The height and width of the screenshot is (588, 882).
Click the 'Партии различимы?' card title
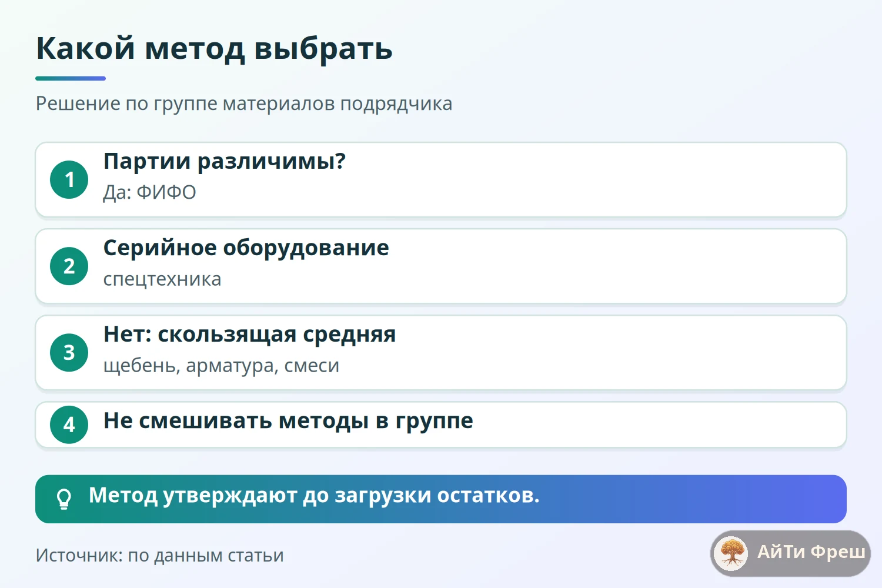[225, 161]
